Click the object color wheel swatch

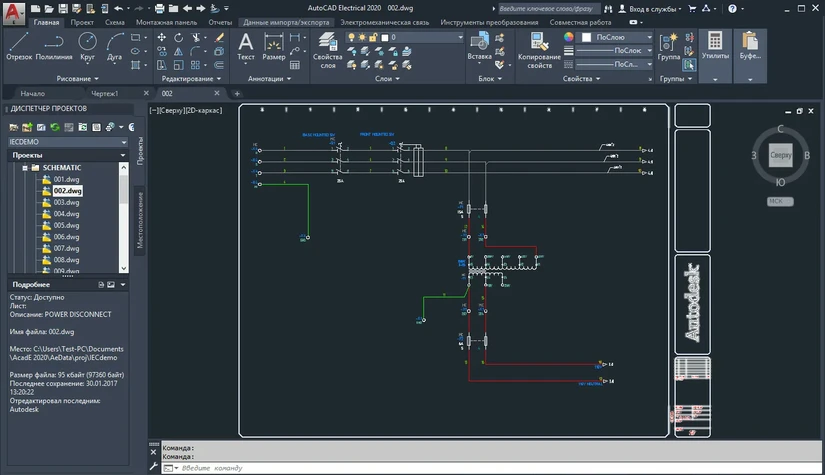click(x=568, y=37)
